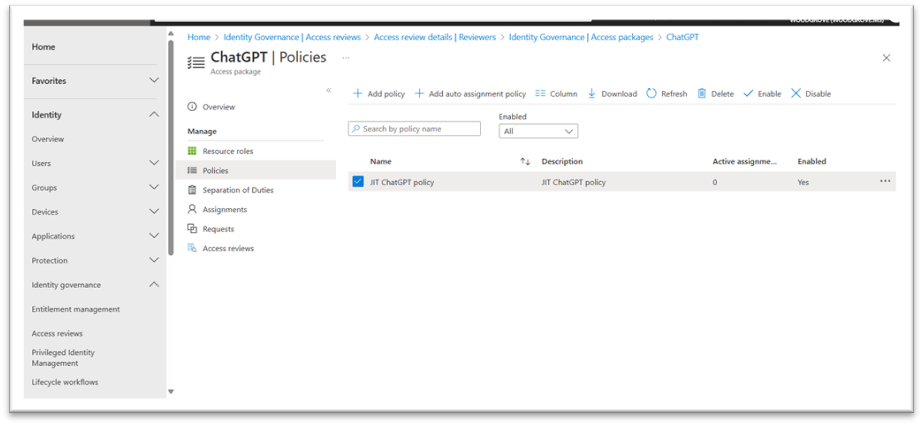923x425 pixels.
Task: Click the Yes value in the Enabled column
Action: [x=803, y=182]
